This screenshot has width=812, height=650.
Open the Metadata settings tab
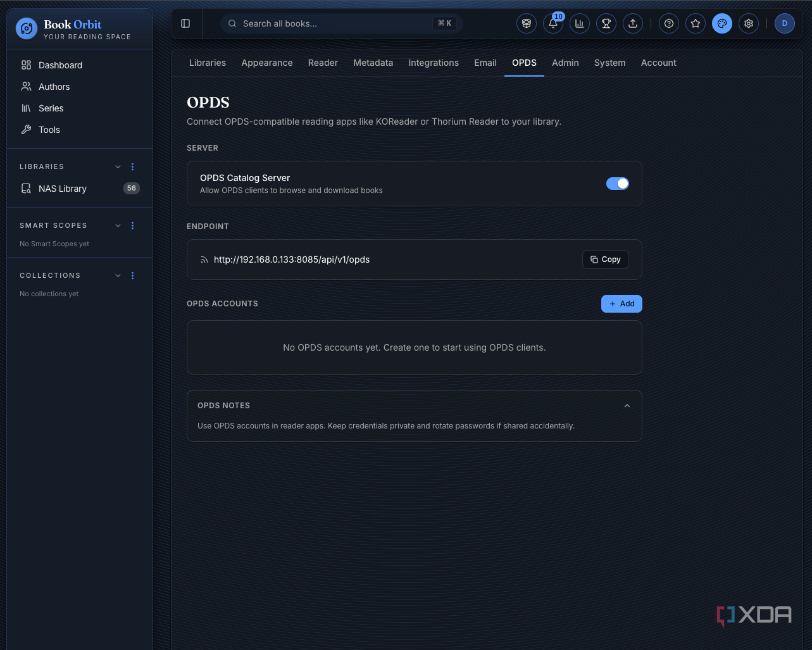click(x=373, y=63)
